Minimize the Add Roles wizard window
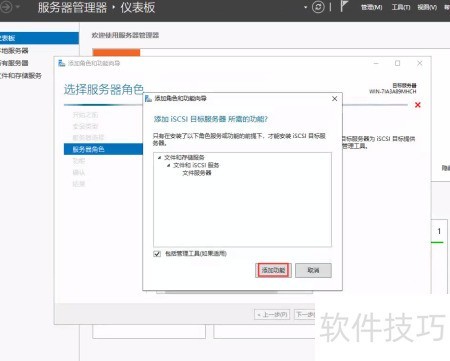This screenshot has height=361, width=450. click(376, 63)
